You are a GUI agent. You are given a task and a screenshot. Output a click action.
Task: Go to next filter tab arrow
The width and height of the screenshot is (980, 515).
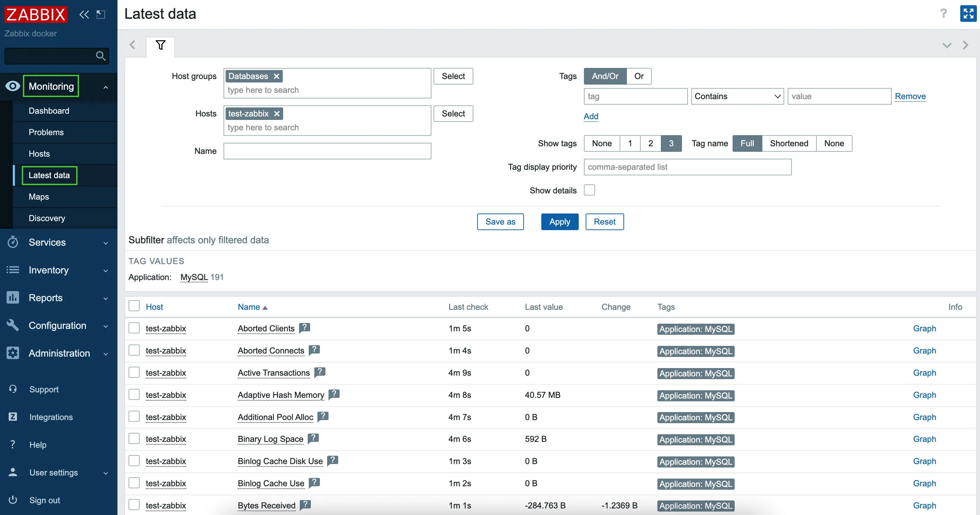965,45
